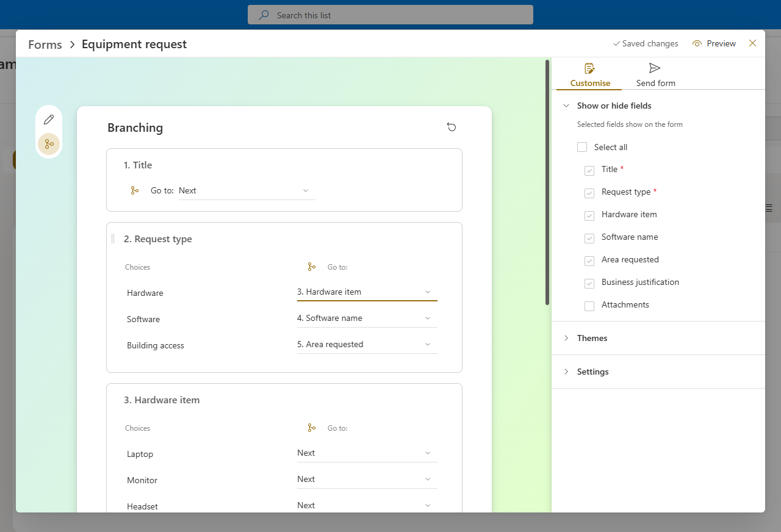Open Headset choice Go to dropdown
Screen dimensions: 781x532
[367, 506]
